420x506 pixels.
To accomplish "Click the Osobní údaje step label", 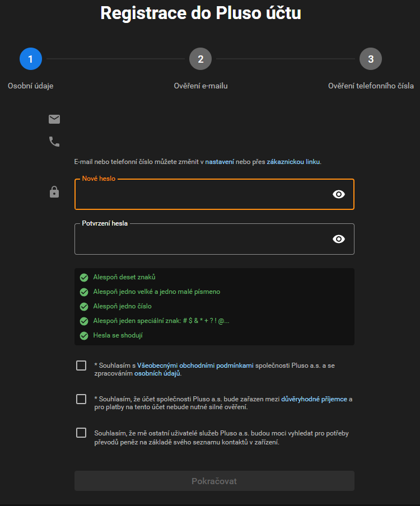I will (x=31, y=86).
